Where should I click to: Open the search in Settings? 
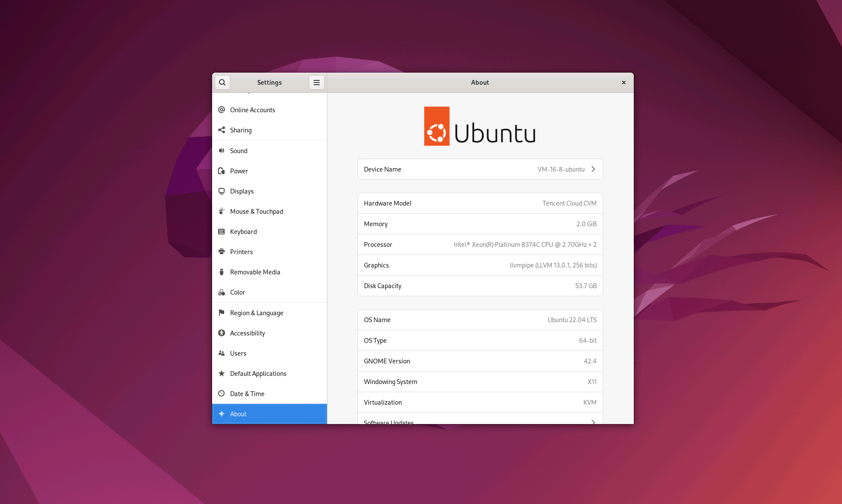coord(222,82)
